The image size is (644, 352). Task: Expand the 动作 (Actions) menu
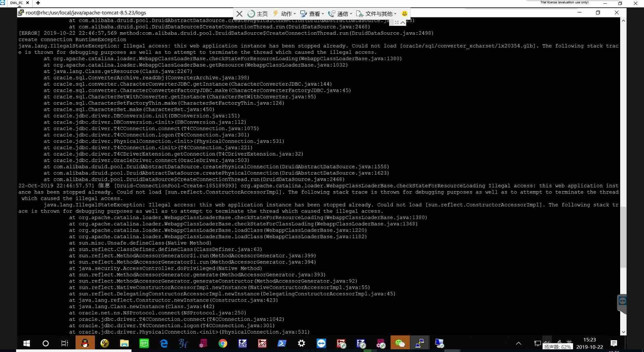[x=284, y=14]
